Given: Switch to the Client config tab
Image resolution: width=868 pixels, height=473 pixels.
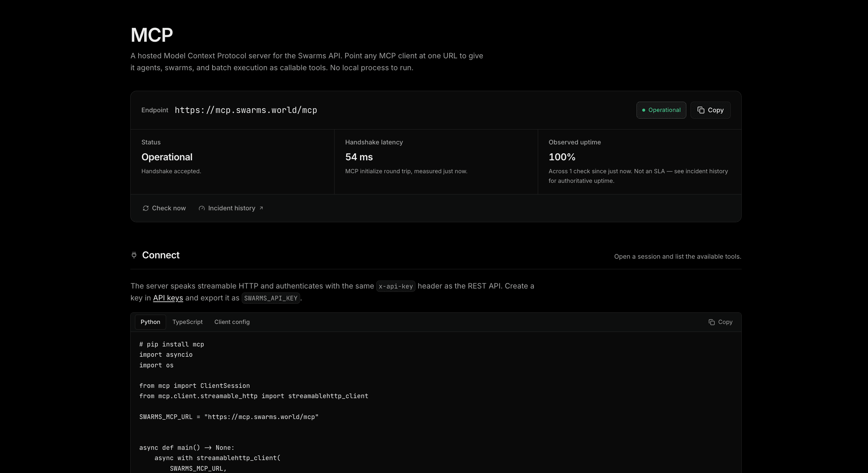Looking at the screenshot, I should pos(232,322).
